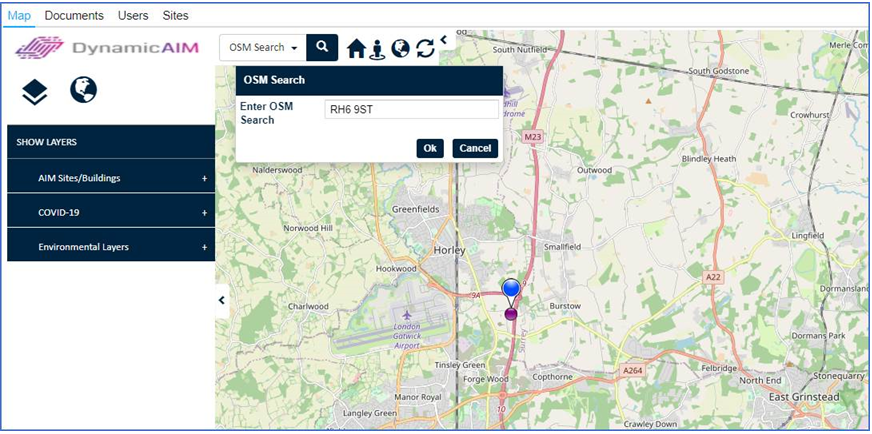Click the OSM Search dialog title

pos(274,80)
